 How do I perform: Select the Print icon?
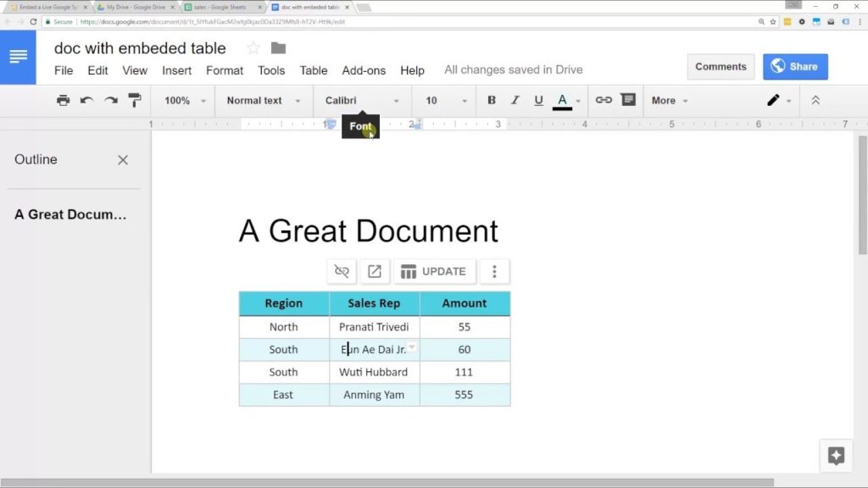click(63, 100)
